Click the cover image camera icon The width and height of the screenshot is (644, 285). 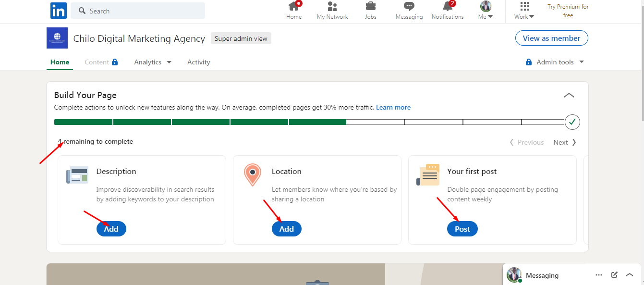pyautogui.click(x=317, y=283)
